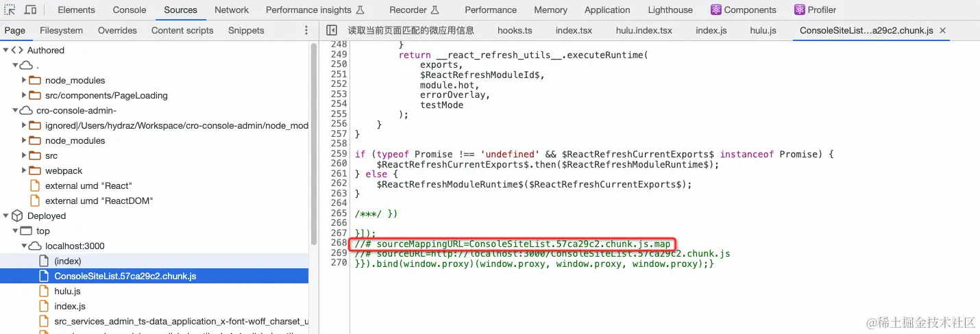980x334 pixels.
Task: Click the localhost:3000 cloud icon
Action: tap(36, 246)
